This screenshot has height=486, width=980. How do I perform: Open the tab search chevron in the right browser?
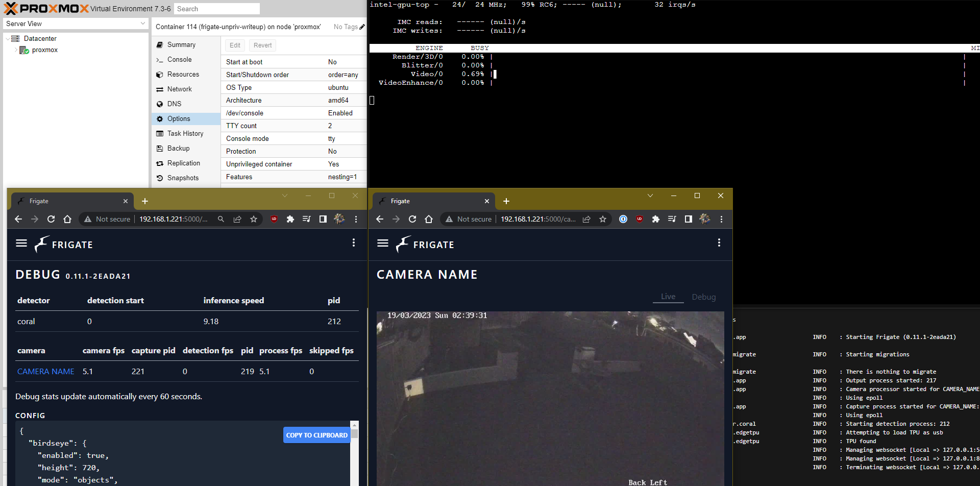point(650,196)
